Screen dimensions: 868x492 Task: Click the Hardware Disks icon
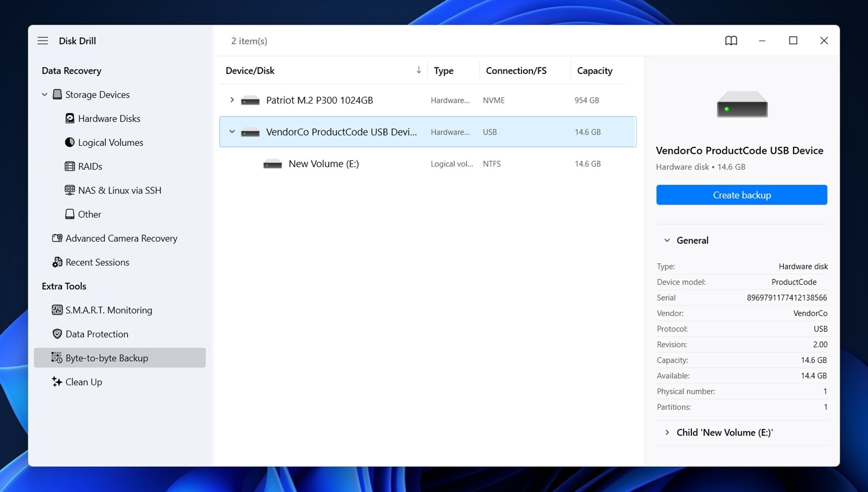coord(70,118)
